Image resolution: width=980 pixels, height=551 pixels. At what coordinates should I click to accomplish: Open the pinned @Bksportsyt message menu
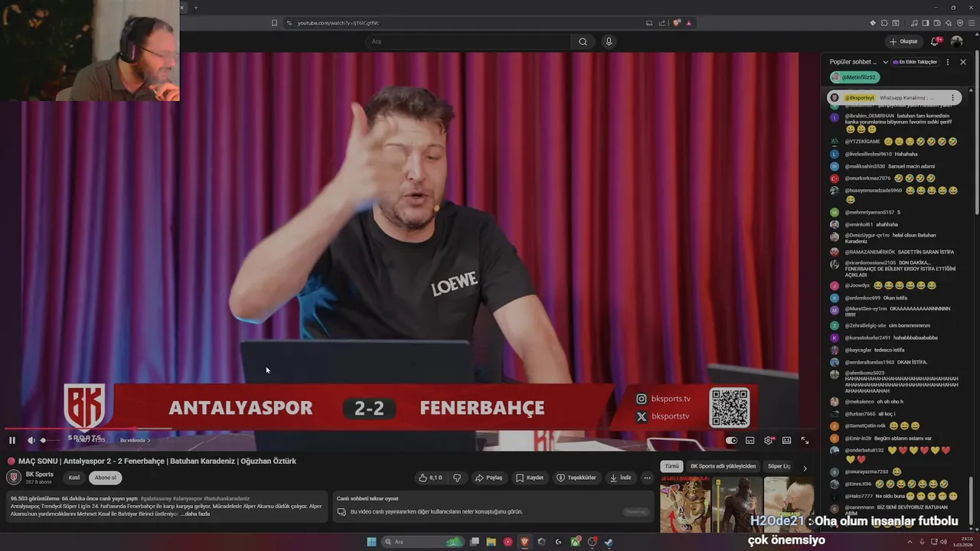click(x=952, y=98)
